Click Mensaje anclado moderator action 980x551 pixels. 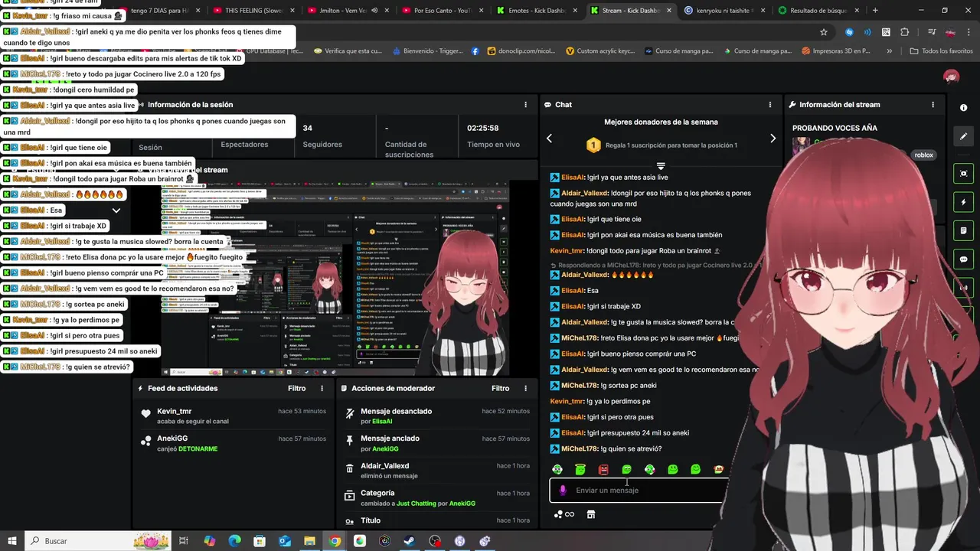pyautogui.click(x=390, y=439)
